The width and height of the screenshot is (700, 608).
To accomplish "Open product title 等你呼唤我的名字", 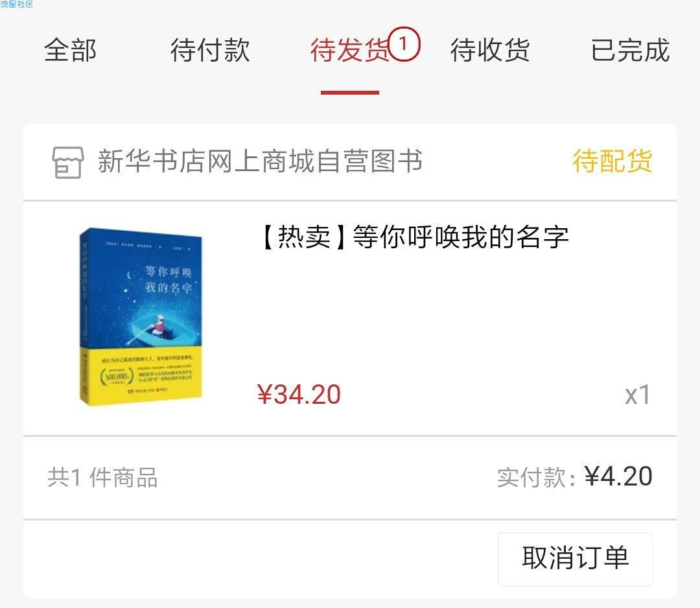I will 461,237.
